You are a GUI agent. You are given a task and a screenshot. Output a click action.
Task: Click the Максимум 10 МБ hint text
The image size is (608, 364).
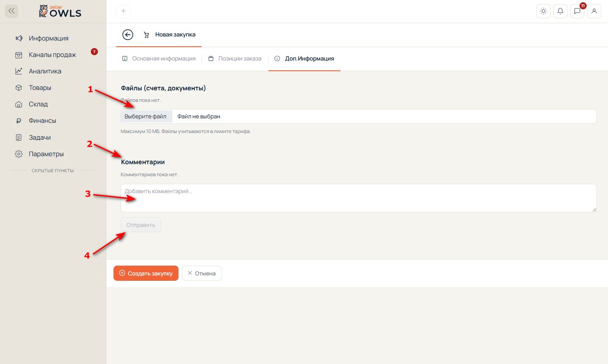[186, 131]
